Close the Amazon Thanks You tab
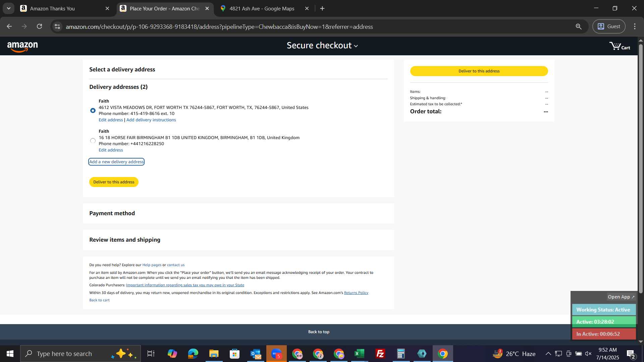644x362 pixels. pyautogui.click(x=107, y=8)
